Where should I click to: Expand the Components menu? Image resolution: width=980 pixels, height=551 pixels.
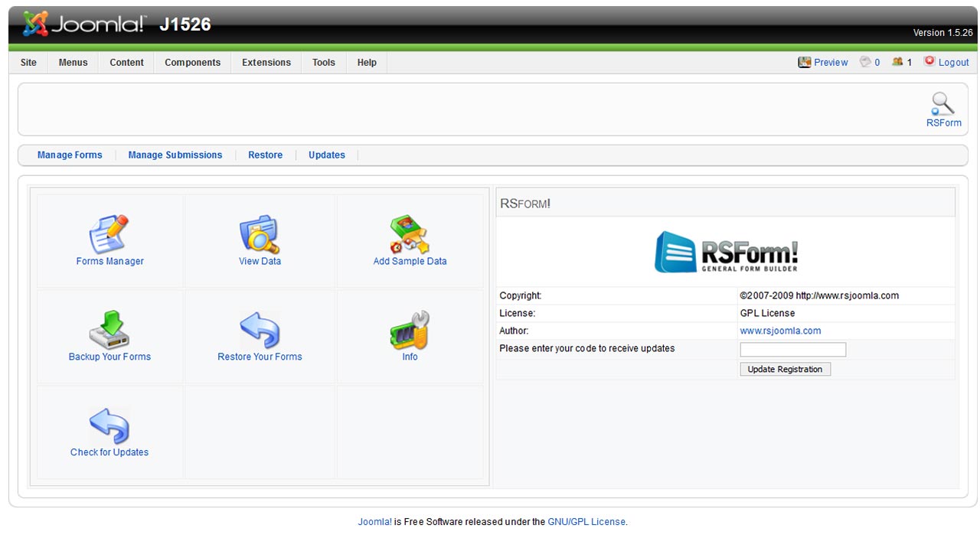(192, 63)
